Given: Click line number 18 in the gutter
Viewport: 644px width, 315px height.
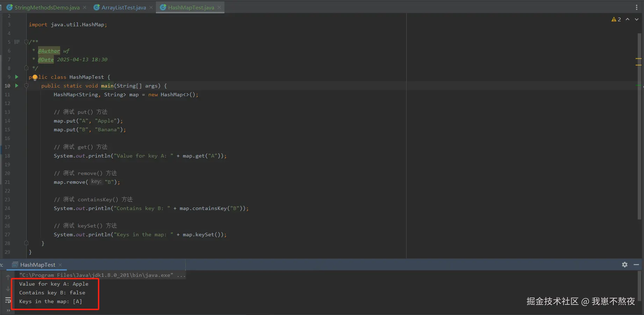Looking at the screenshot, I should point(7,156).
